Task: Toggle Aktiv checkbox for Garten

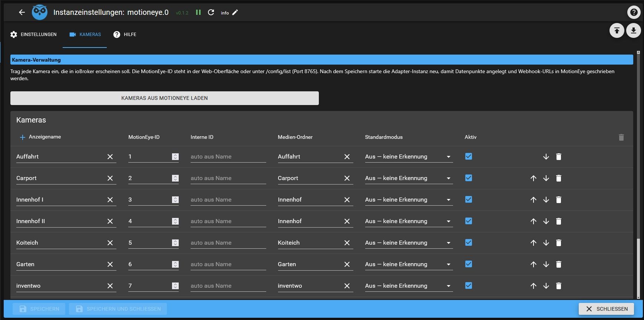Action: pyautogui.click(x=469, y=264)
